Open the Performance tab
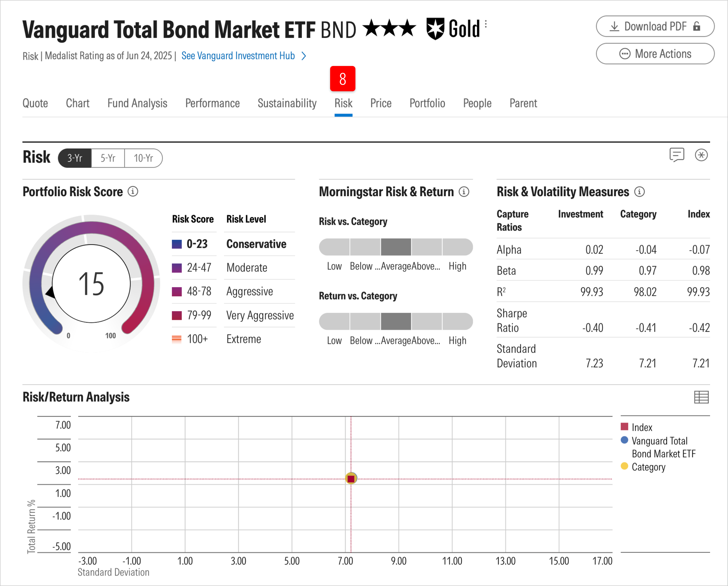The width and height of the screenshot is (728, 586). (x=212, y=103)
